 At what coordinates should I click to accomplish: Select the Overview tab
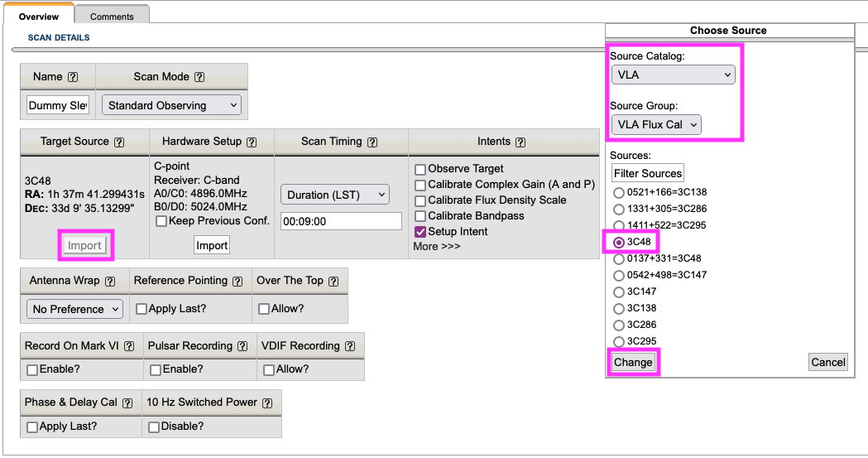pos(38,16)
